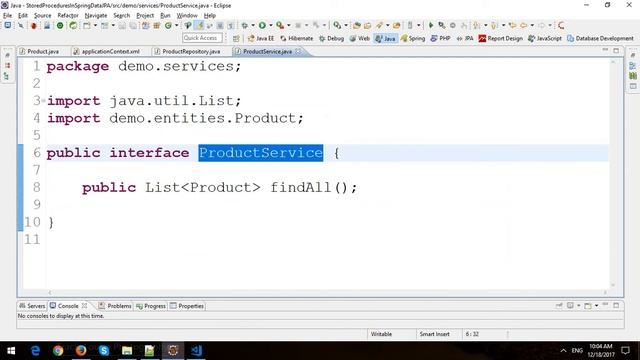The height and width of the screenshot is (360, 640).
Task: Open File Explorer from the taskbar
Action: 127,351
